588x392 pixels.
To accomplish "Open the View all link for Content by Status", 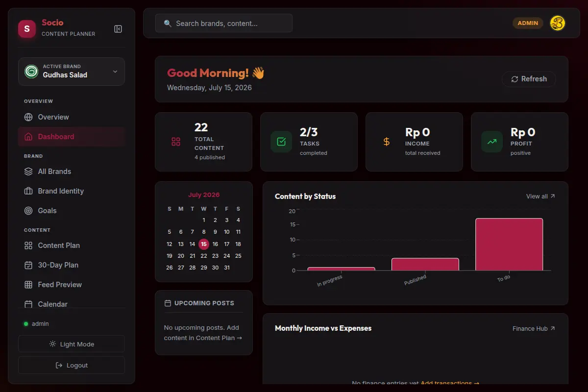I will [x=540, y=196].
